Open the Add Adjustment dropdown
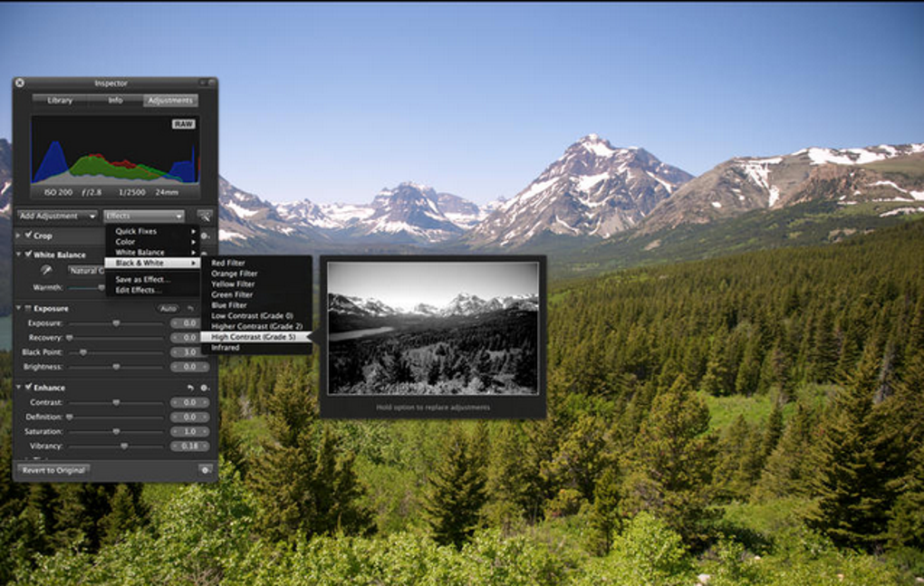924x586 pixels. point(57,216)
